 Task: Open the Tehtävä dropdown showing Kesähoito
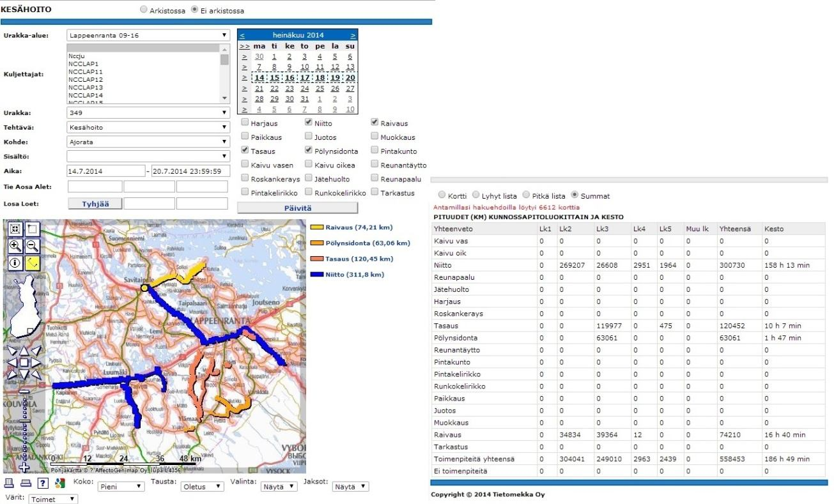click(x=148, y=127)
